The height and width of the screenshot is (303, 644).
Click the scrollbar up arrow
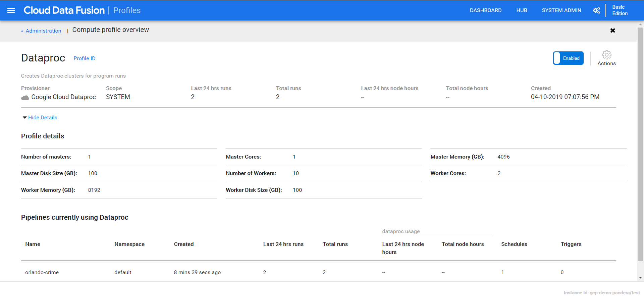click(x=640, y=25)
